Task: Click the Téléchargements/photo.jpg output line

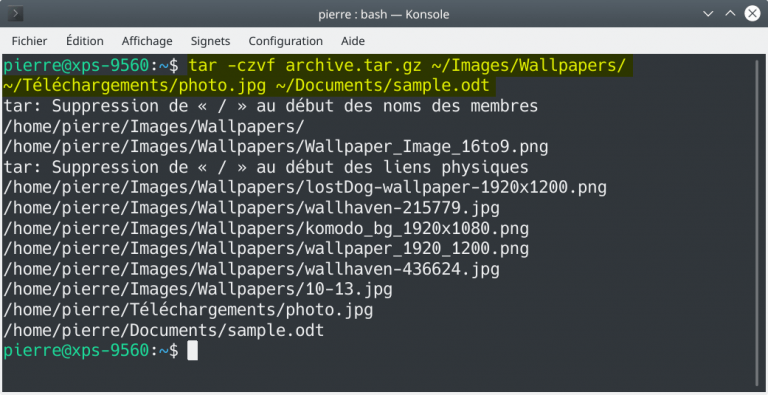Action: pos(188,310)
